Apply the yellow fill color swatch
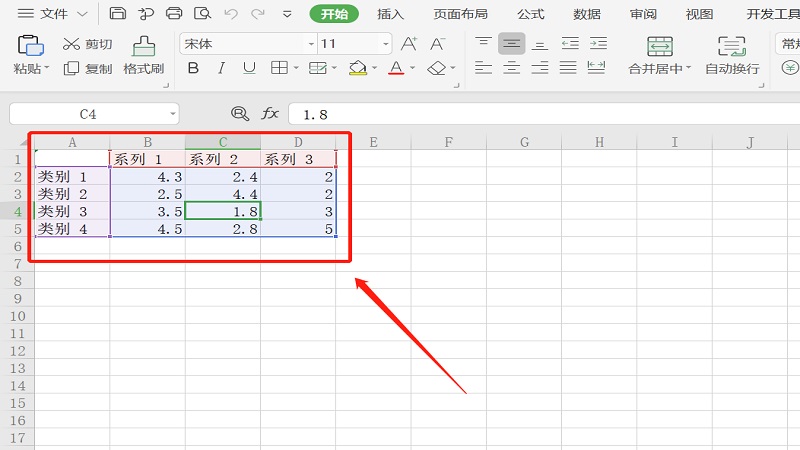The image size is (800, 450). (358, 68)
